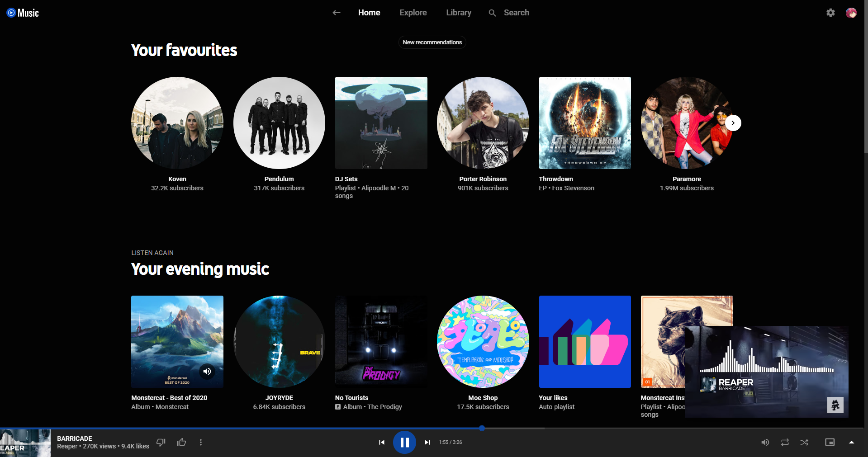This screenshot has width=868, height=457.
Task: Toggle dislike for the current song
Action: 161,442
